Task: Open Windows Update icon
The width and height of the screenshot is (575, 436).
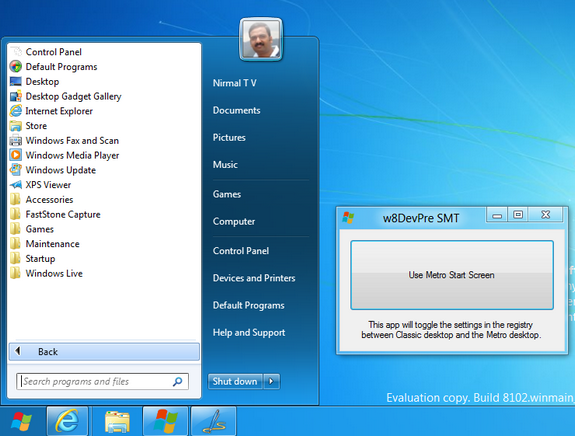Action: click(16, 170)
